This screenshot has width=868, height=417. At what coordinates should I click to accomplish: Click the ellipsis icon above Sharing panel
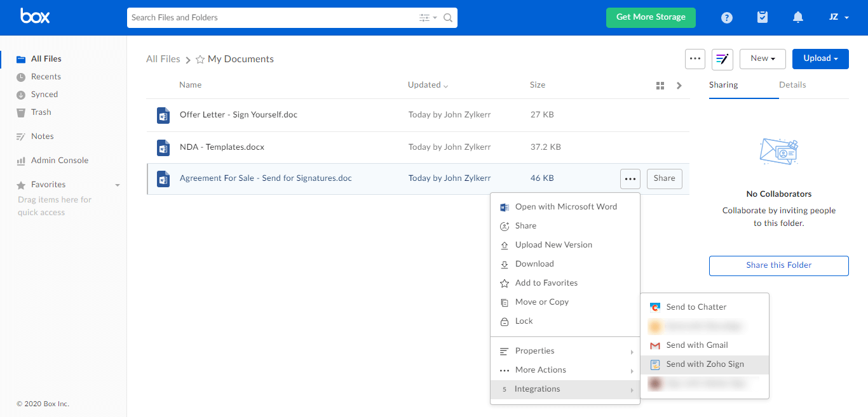(695, 58)
